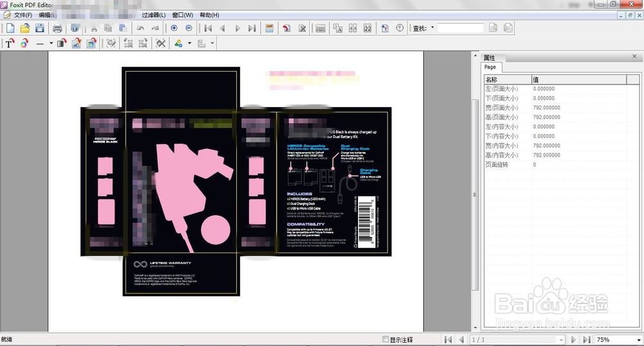This screenshot has width=644, height=346.
Task: Print the document with printer icon
Action: 57,28
